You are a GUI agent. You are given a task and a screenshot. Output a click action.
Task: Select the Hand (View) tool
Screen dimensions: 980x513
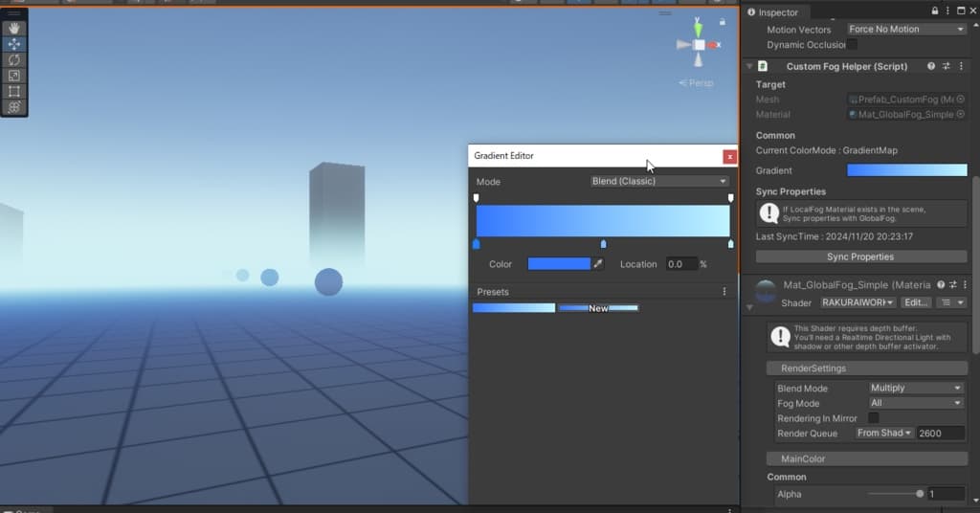pos(14,28)
